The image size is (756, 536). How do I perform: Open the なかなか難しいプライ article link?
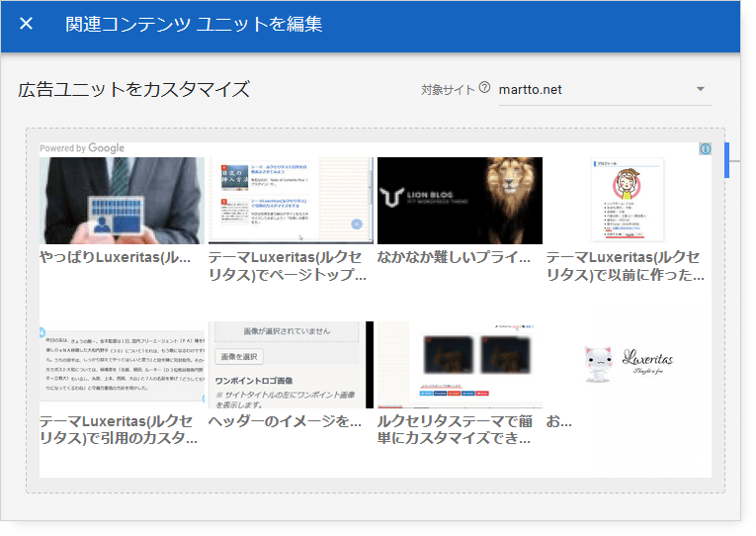coord(460,257)
